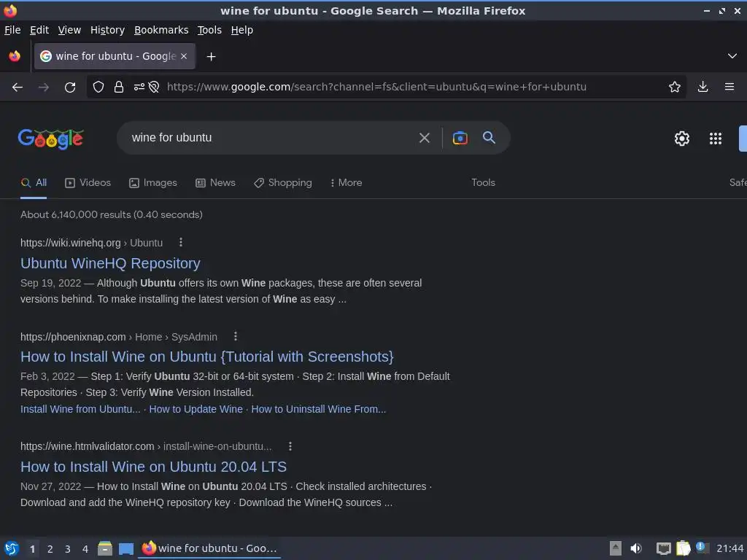Open the volume control tray icon
This screenshot has height=560, width=747.
pos(636,548)
